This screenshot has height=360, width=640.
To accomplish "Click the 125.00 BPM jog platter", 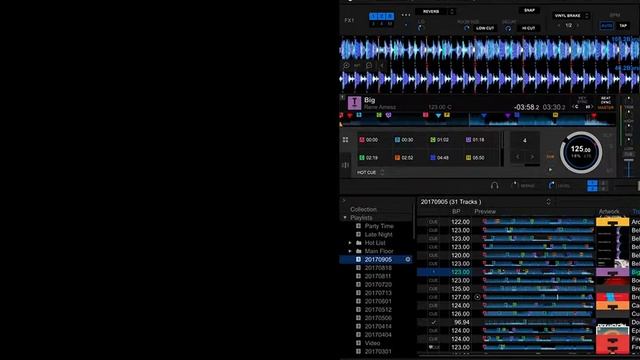I will point(581,152).
